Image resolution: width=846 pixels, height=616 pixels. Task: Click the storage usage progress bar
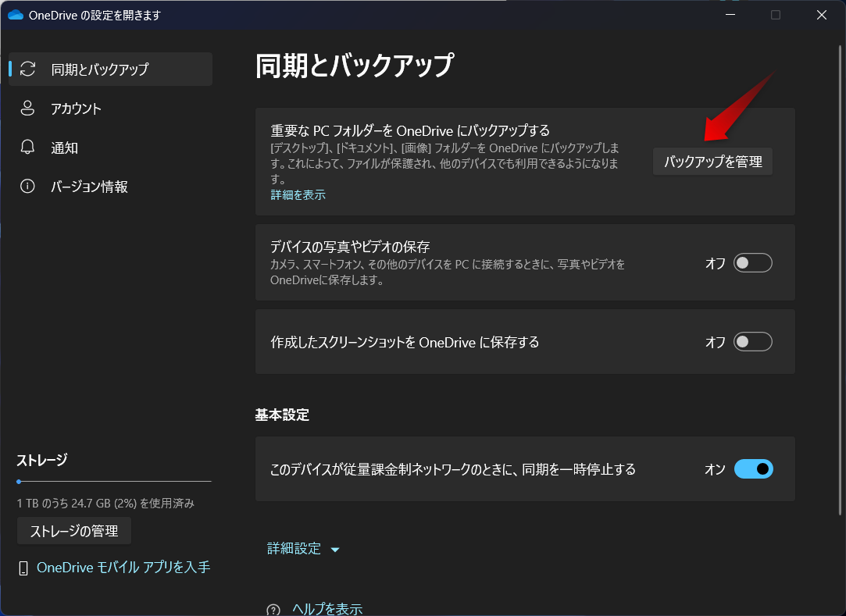click(114, 481)
